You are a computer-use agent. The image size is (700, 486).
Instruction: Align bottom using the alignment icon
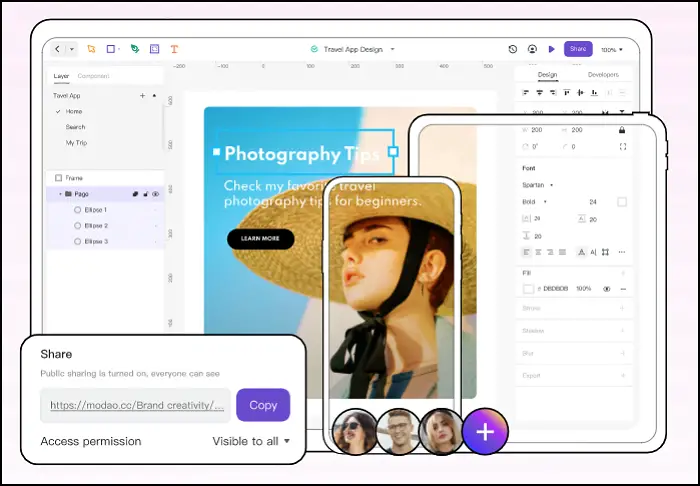[x=594, y=93]
